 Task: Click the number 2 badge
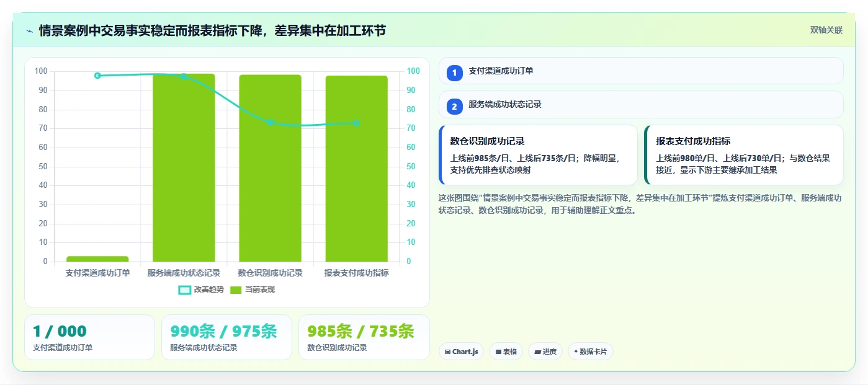point(454,106)
